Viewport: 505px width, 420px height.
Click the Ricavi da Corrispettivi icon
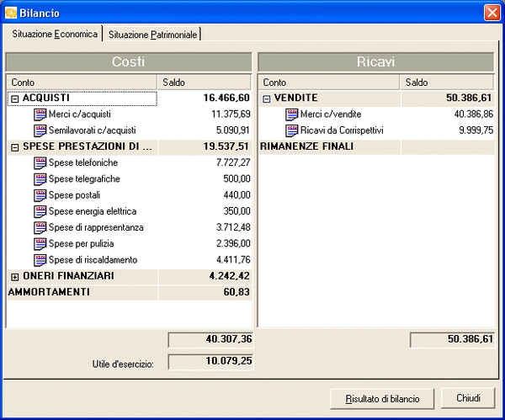coord(292,130)
